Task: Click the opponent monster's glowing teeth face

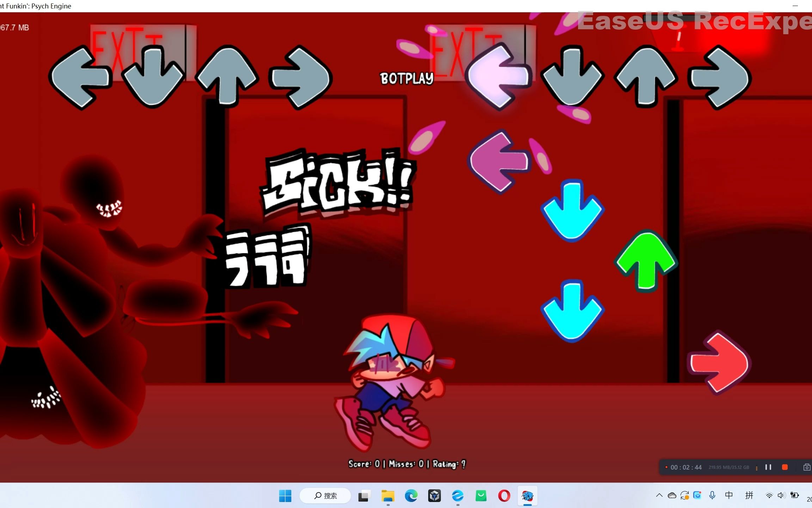Action: [109, 208]
